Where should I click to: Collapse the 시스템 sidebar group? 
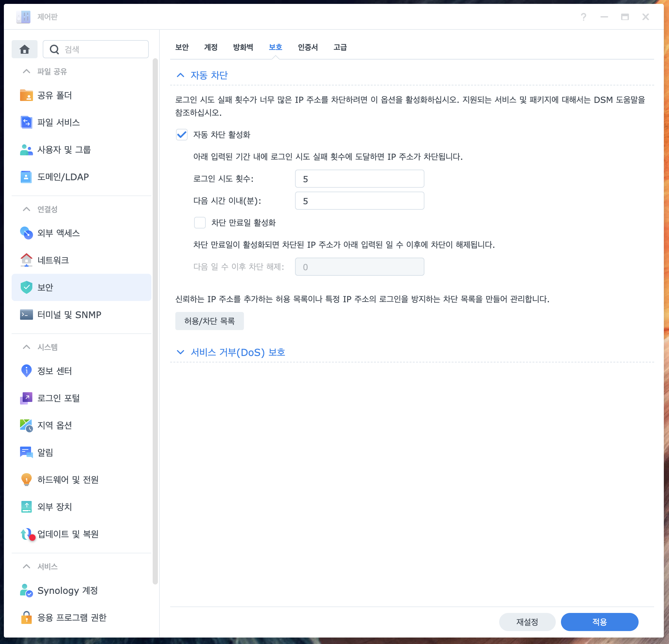pos(26,347)
